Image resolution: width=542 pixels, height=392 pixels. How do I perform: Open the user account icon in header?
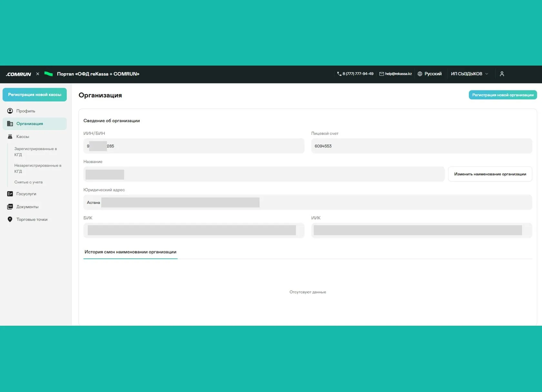tap(502, 74)
